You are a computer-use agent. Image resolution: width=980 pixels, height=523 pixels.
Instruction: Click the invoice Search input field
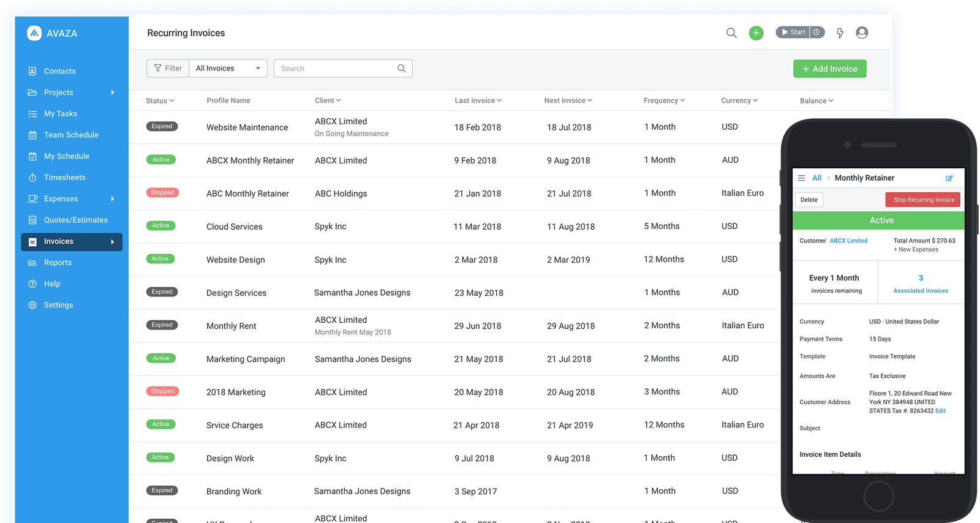pos(337,69)
